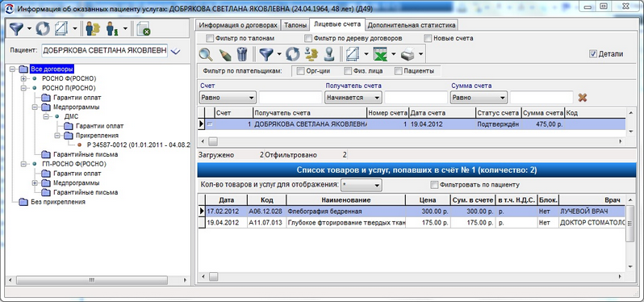This screenshot has height=302, width=644.
Task: Switch to Талоны tab
Action: tap(295, 25)
